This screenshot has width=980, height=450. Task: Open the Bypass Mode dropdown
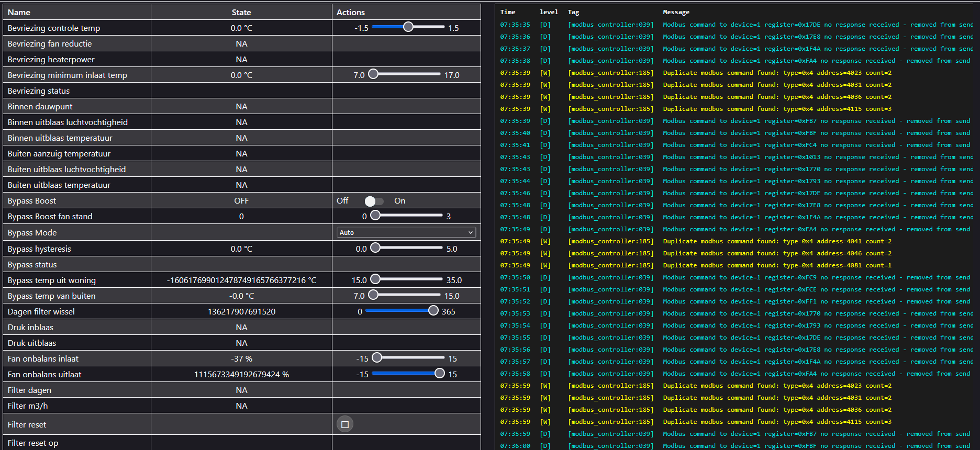point(406,232)
